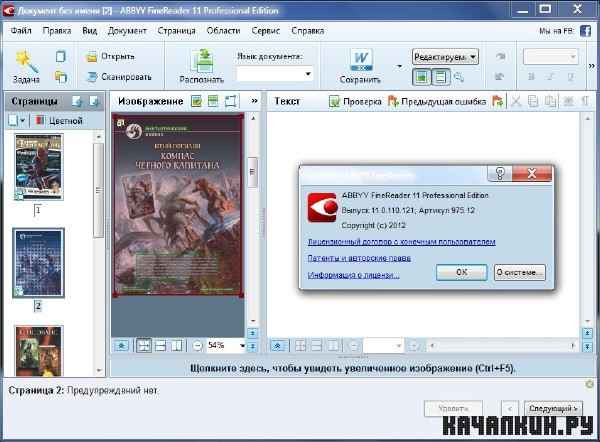Select page 2 thumbnail
The height and width of the screenshot is (442, 600).
(x=38, y=263)
